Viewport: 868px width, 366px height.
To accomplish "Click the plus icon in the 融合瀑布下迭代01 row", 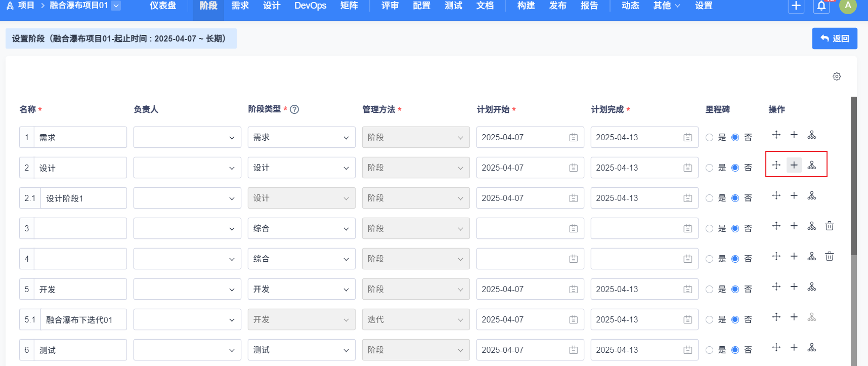I will (794, 317).
